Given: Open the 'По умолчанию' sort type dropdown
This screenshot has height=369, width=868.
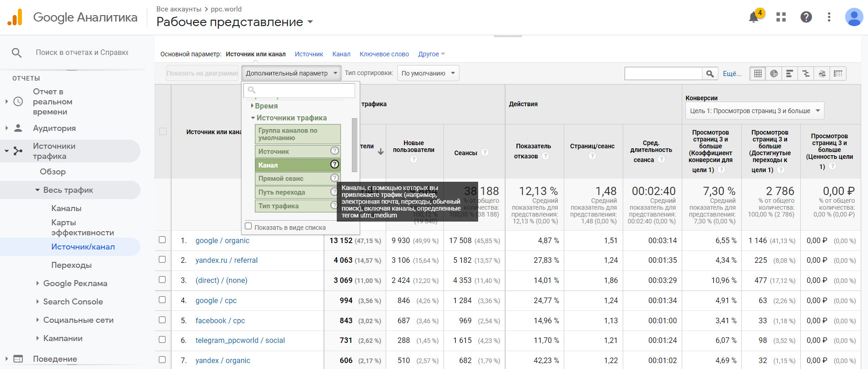Looking at the screenshot, I should tap(428, 73).
